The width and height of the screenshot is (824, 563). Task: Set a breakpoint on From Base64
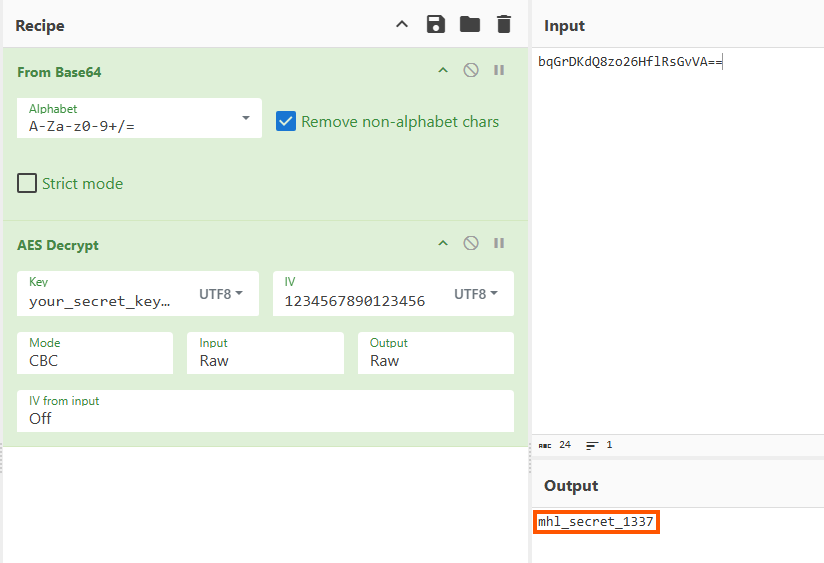point(499,70)
